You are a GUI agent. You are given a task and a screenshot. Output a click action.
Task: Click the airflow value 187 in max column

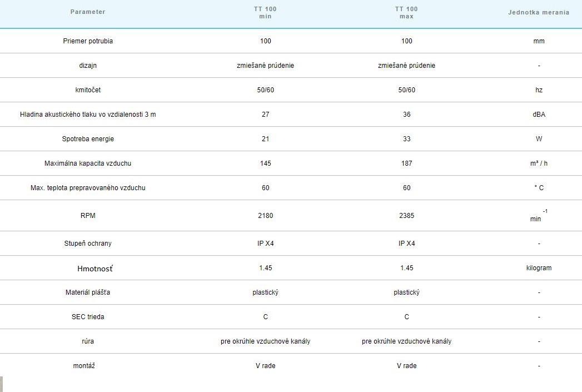click(406, 163)
